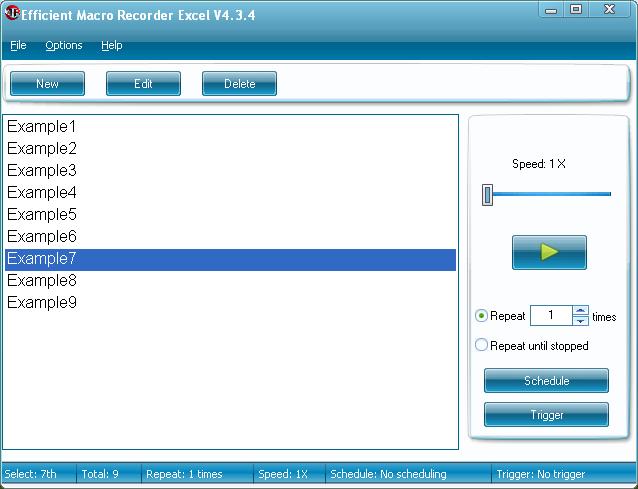The image size is (638, 489).
Task: Select Example3 in the macro list
Action: coord(230,170)
